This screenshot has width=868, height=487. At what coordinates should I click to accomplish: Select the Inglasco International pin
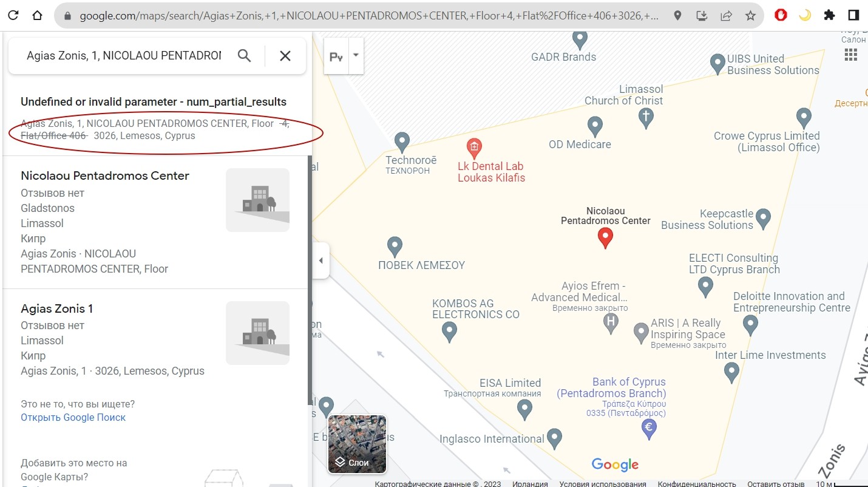click(554, 438)
